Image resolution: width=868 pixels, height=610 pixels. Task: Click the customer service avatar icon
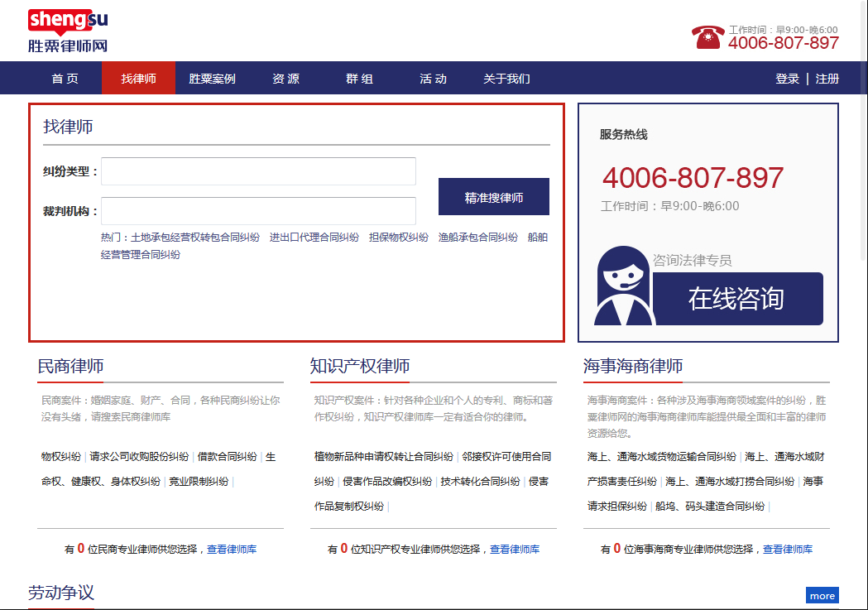[624, 286]
